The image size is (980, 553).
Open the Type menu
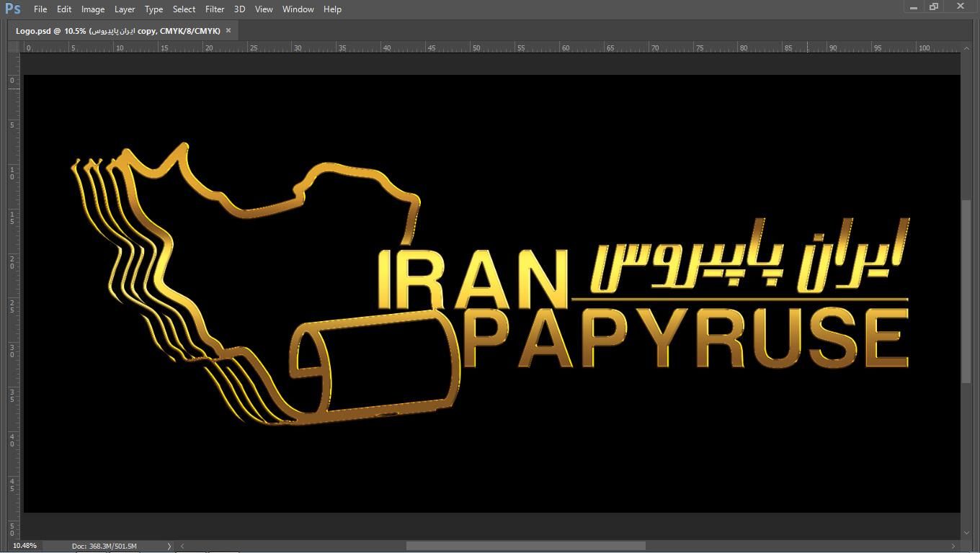[153, 9]
